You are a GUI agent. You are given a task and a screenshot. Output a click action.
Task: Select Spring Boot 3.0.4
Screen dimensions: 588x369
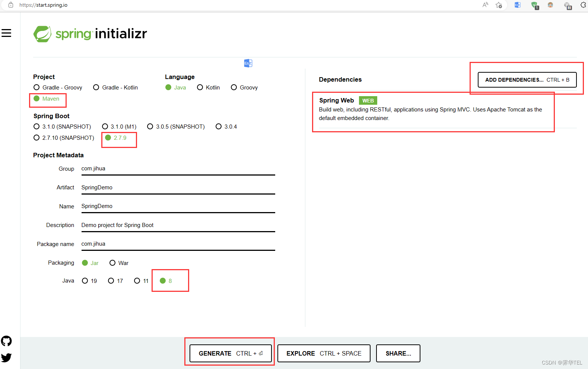[226, 127]
